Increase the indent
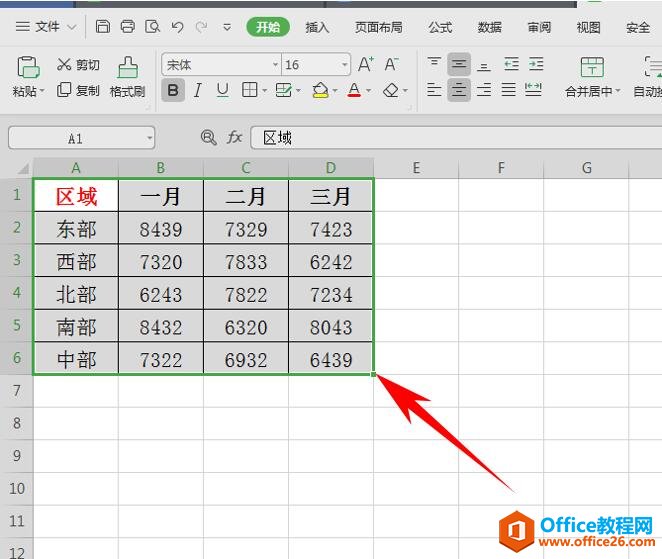Image resolution: width=662 pixels, height=559 pixels. (536, 64)
